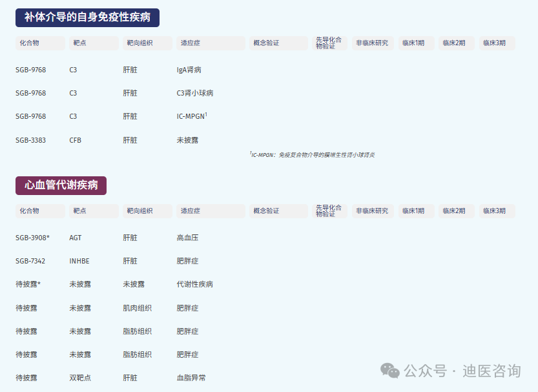Click the 临床1期 stage header
This screenshot has width=538, height=392.
tap(415, 43)
